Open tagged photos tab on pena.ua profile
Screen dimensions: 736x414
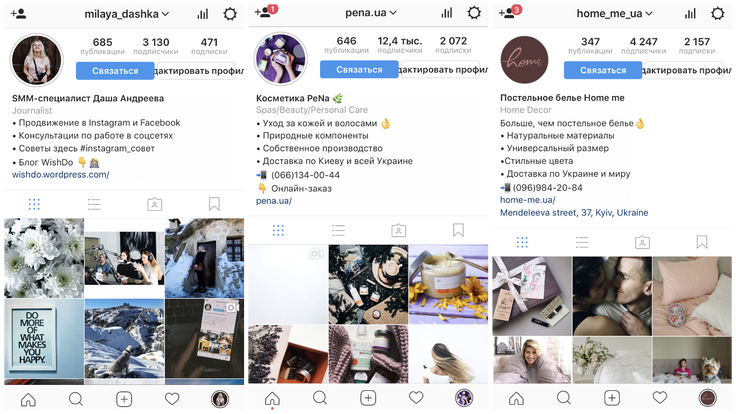pyautogui.click(x=399, y=230)
